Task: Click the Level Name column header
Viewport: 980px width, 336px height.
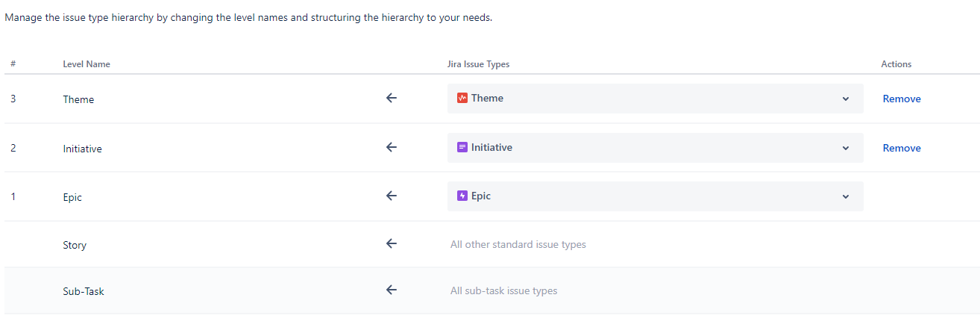Action: point(87,64)
